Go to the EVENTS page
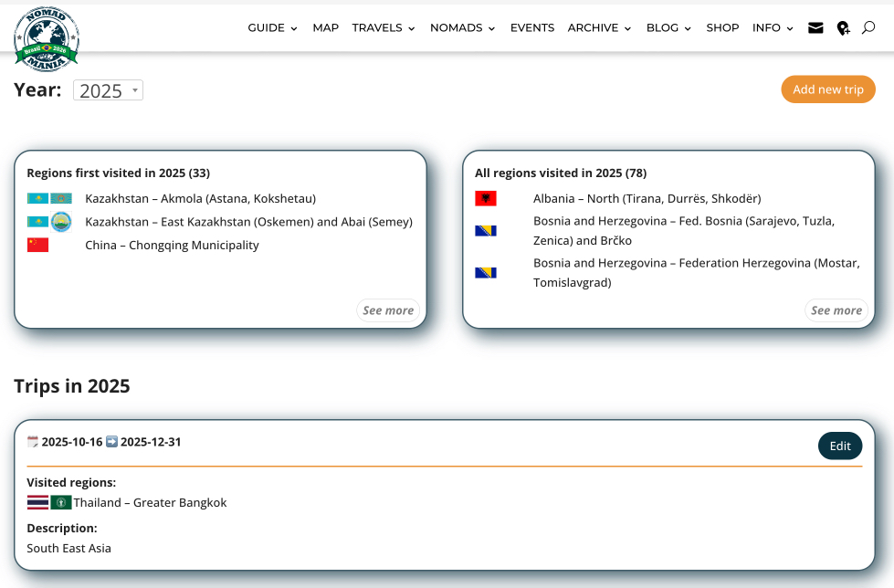The height and width of the screenshot is (588, 894). 531,28
